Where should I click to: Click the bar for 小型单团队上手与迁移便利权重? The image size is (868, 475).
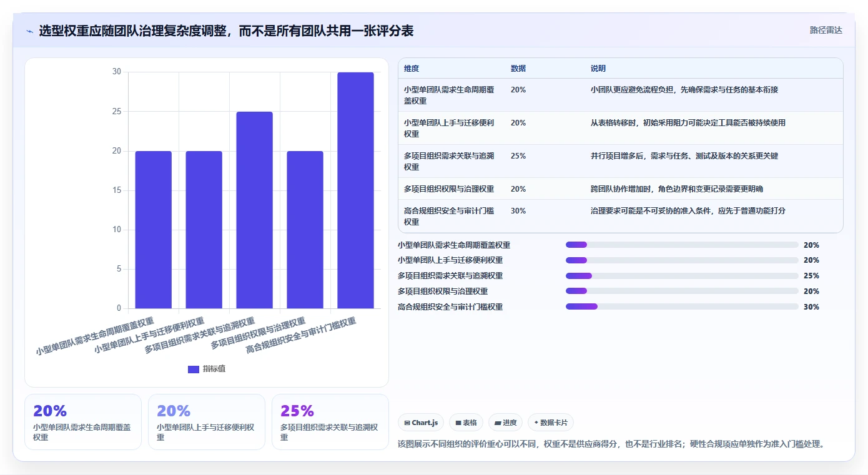click(x=204, y=230)
